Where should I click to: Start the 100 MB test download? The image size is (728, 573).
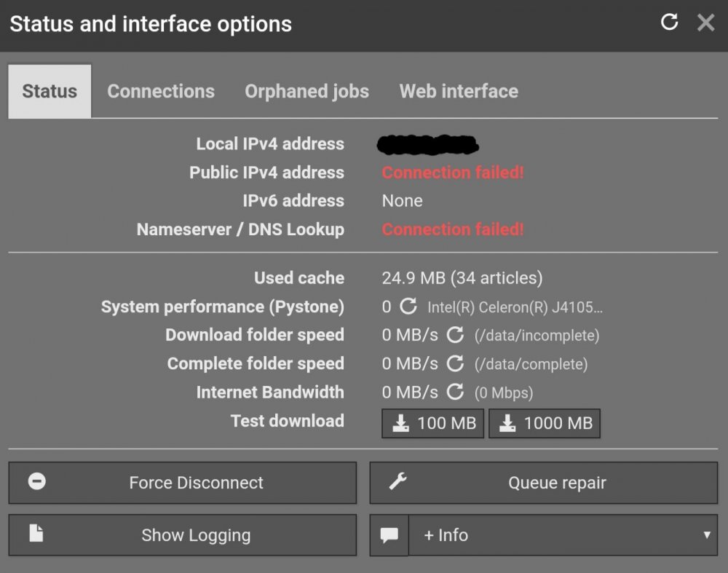pos(432,423)
